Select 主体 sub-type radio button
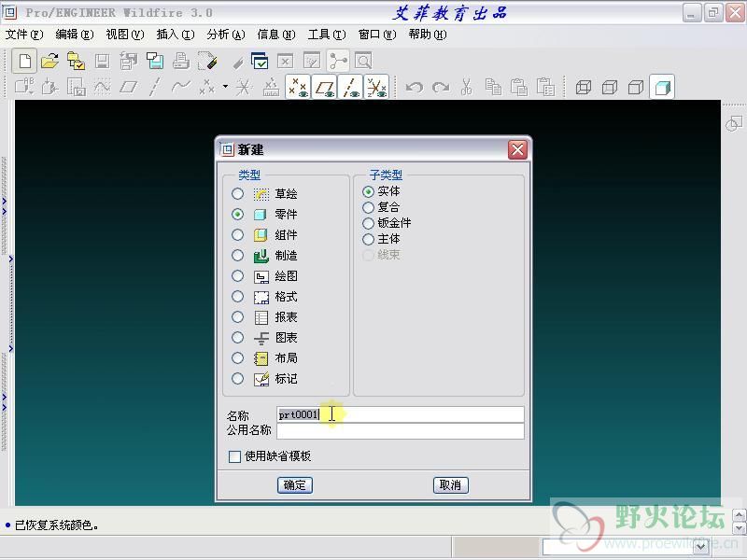 tap(368, 239)
